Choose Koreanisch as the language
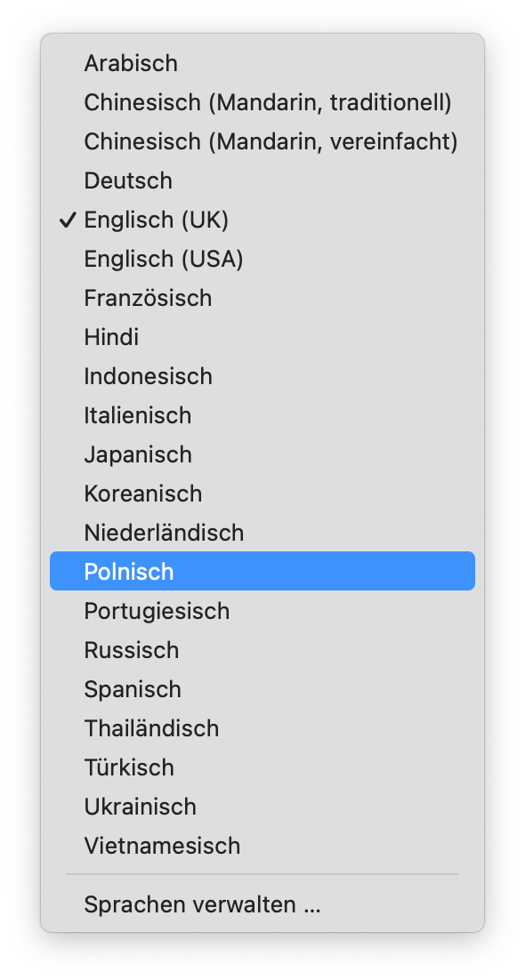Image resolution: width=525 pixels, height=980 pixels. click(262, 494)
